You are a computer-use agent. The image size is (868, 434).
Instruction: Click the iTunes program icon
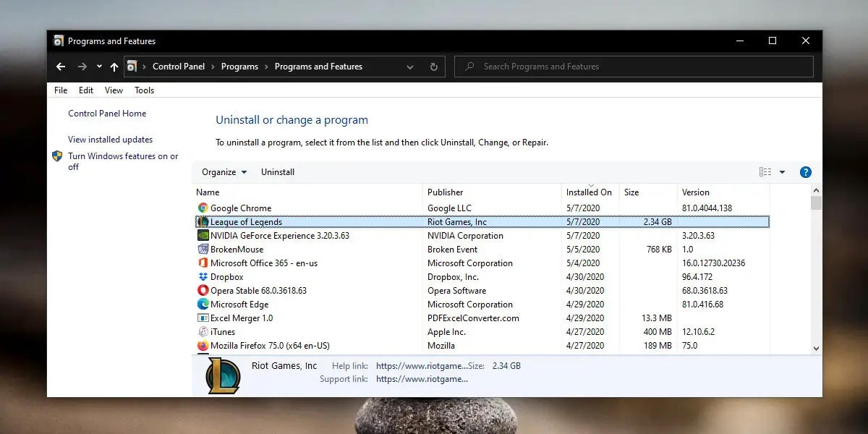tap(203, 332)
